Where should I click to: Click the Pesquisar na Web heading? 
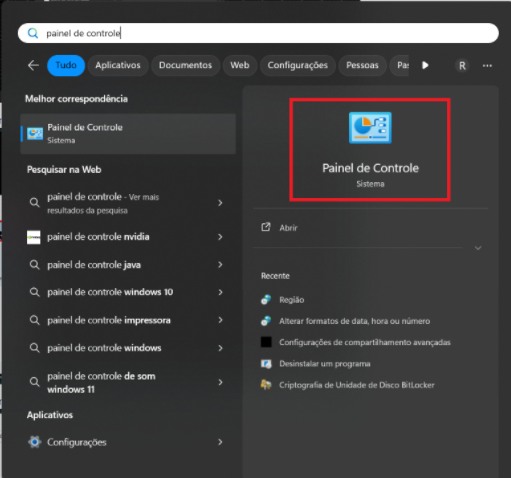tap(64, 170)
